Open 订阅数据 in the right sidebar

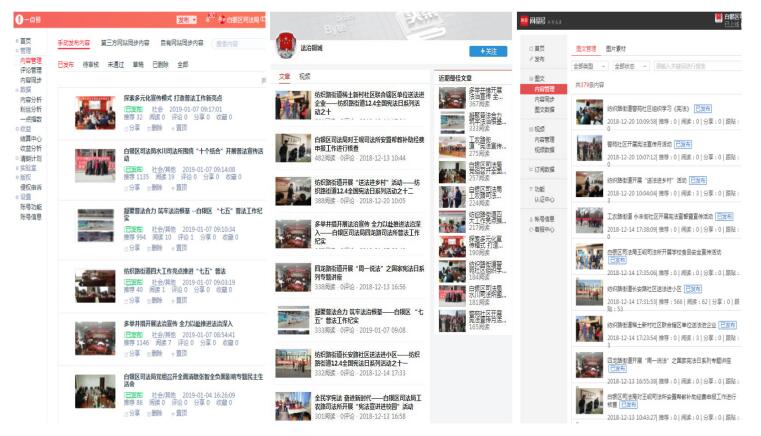point(543,169)
